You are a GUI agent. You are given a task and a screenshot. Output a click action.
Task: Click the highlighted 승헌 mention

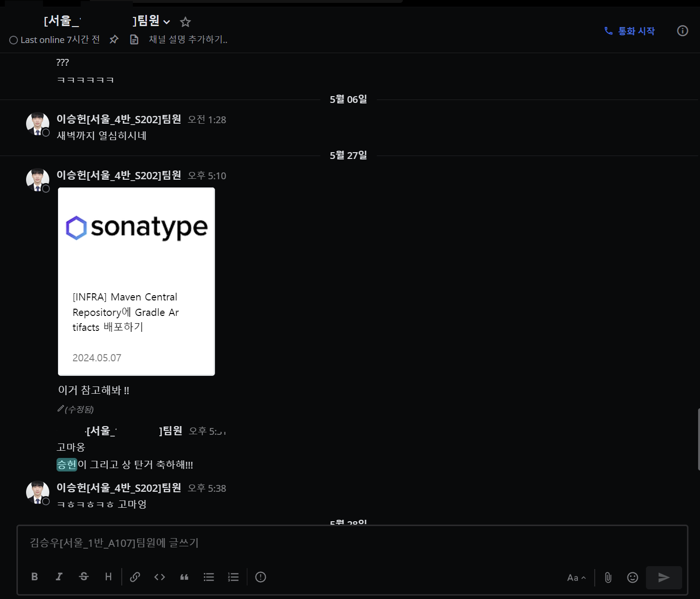click(67, 465)
